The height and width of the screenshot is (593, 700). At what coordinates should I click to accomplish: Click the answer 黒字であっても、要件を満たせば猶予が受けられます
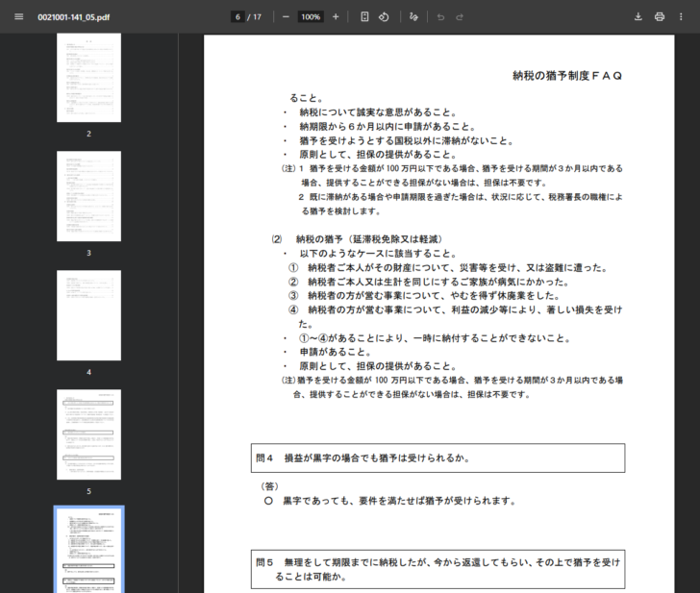click(x=400, y=501)
